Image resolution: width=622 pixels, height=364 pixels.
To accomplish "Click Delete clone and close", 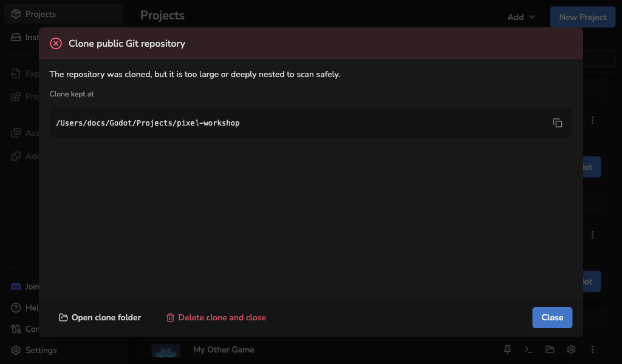I will click(216, 318).
